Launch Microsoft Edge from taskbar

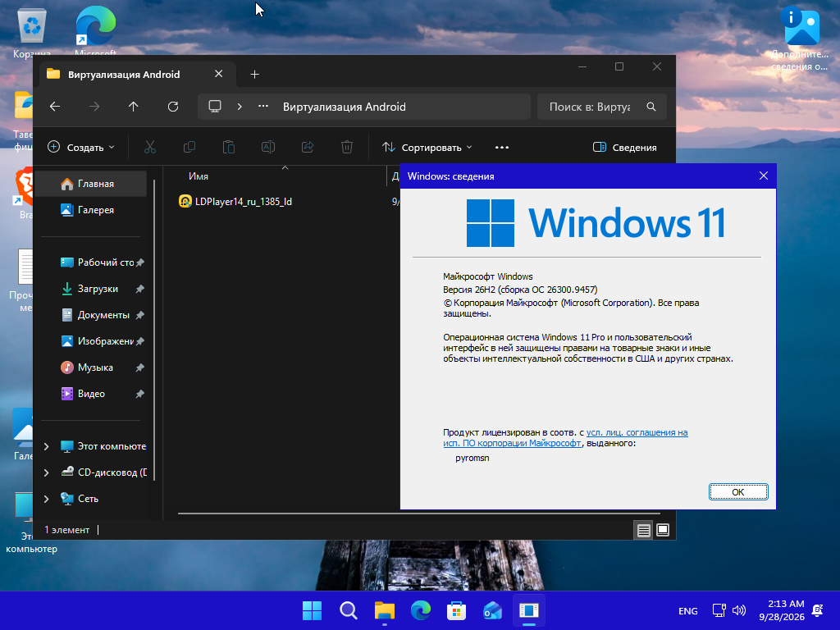point(421,610)
